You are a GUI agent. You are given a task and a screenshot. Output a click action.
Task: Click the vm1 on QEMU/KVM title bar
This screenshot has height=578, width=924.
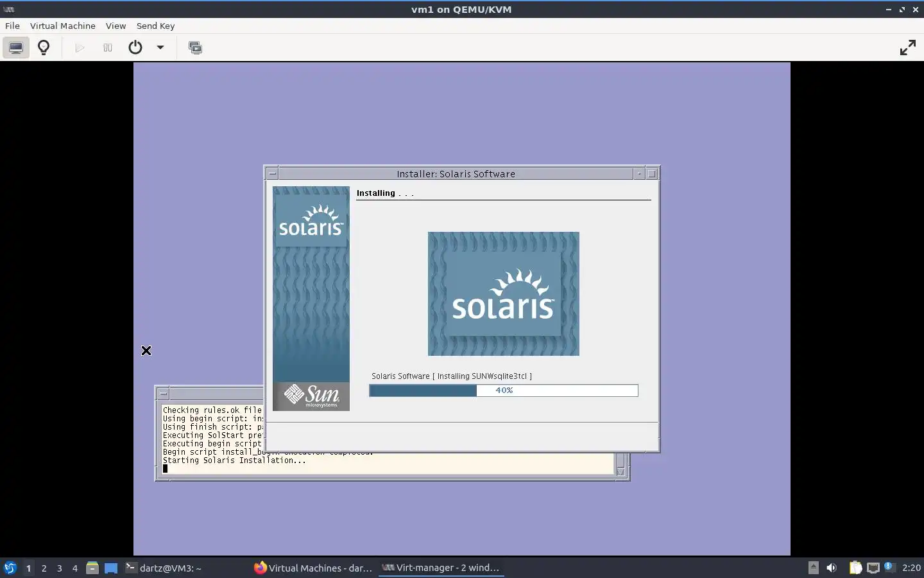[461, 10]
